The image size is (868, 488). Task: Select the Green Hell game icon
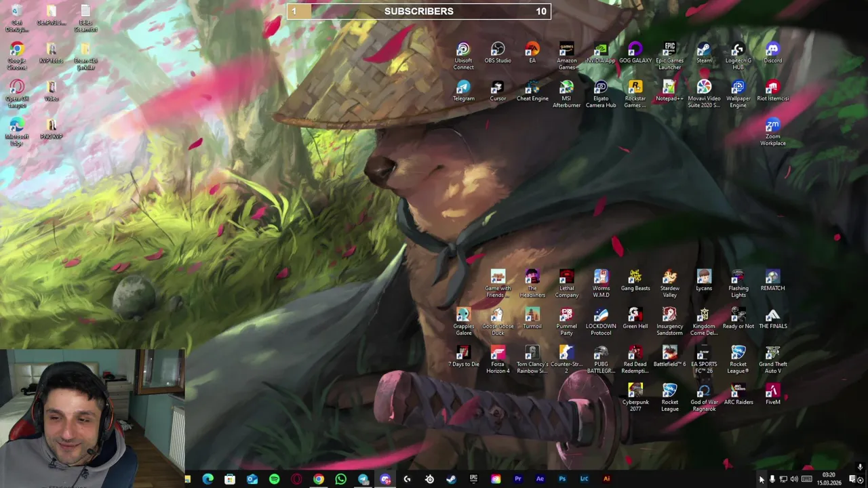(635, 319)
